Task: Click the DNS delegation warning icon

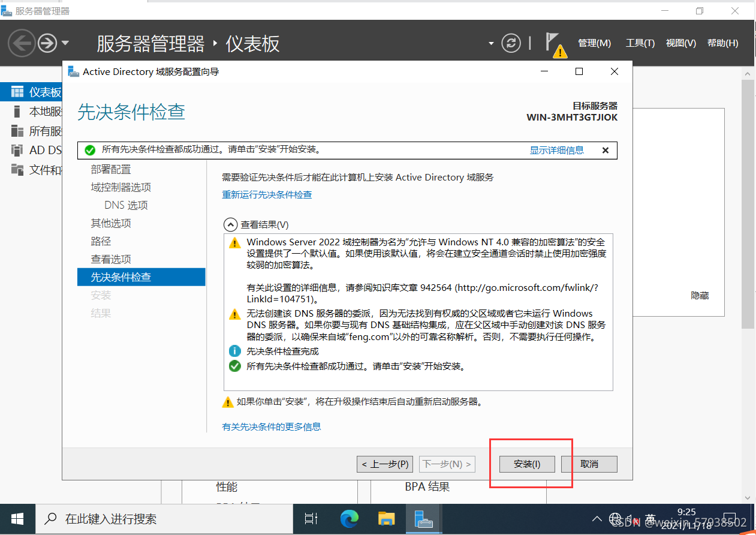Action: [235, 314]
